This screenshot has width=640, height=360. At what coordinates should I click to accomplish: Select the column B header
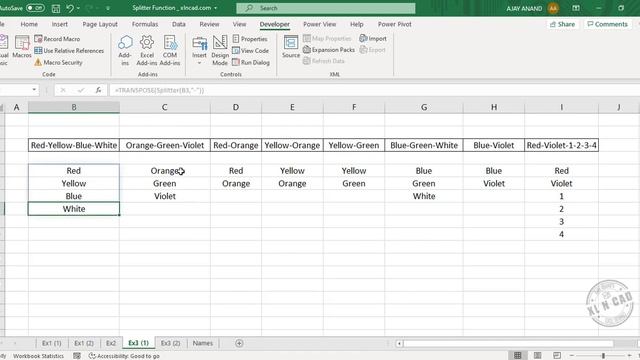pos(74,107)
